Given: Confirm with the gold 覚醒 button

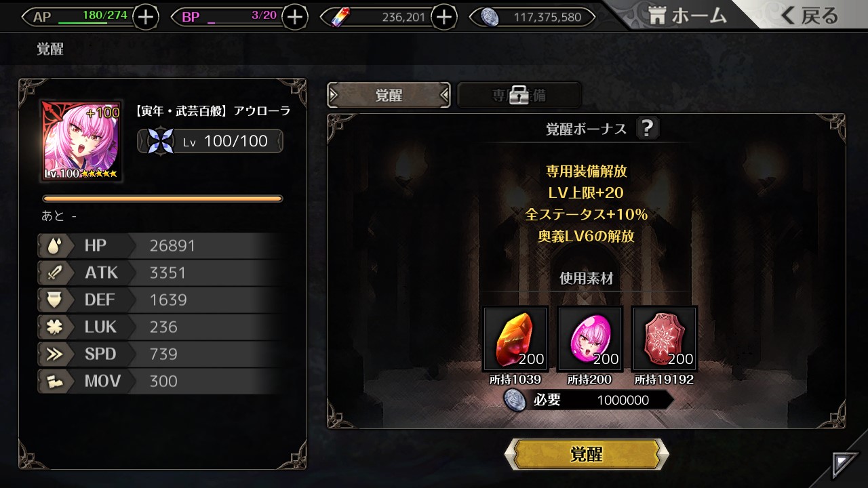Looking at the screenshot, I should point(587,454).
